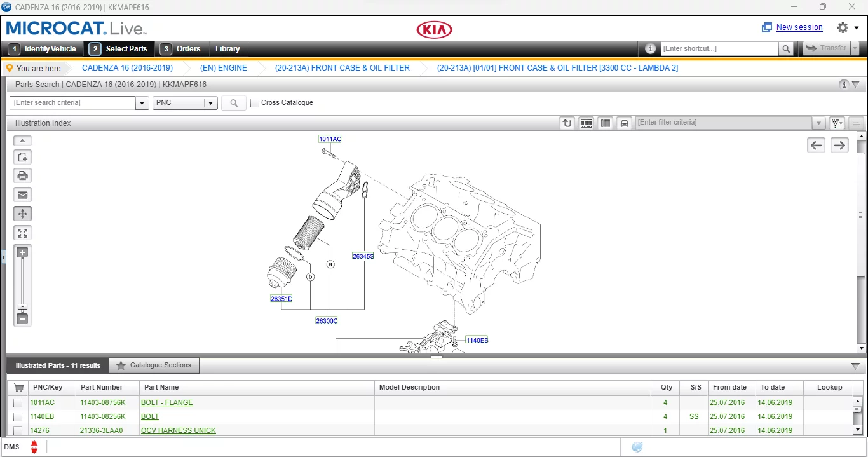The image size is (868, 457).
Task: Open the Orders tab
Action: click(183, 48)
